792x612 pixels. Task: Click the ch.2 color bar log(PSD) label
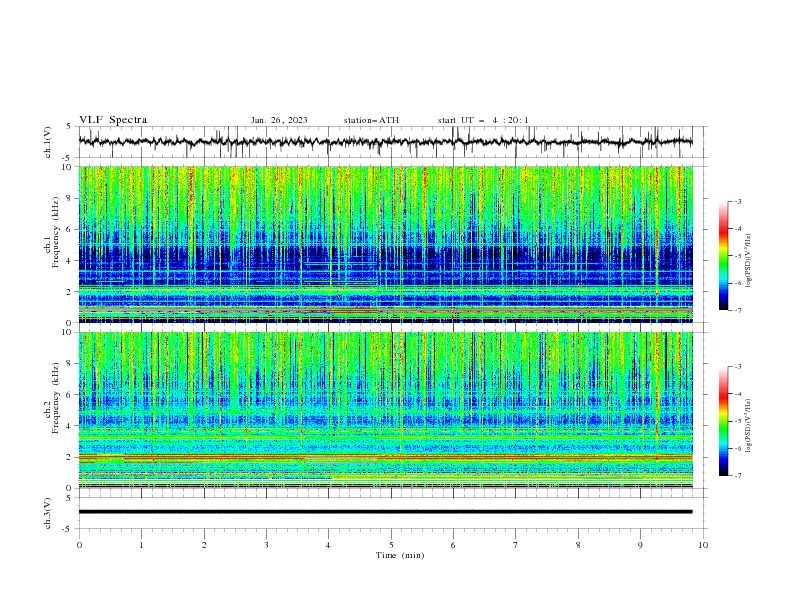[749, 427]
